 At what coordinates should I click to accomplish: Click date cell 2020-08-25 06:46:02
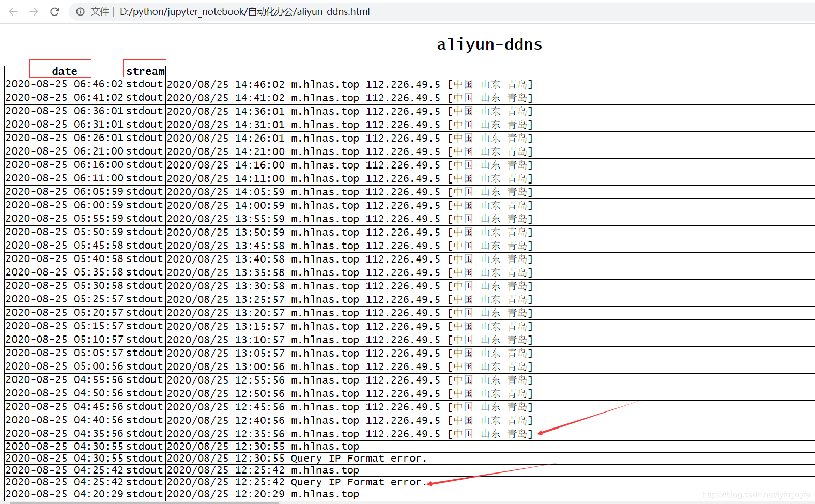click(x=65, y=84)
